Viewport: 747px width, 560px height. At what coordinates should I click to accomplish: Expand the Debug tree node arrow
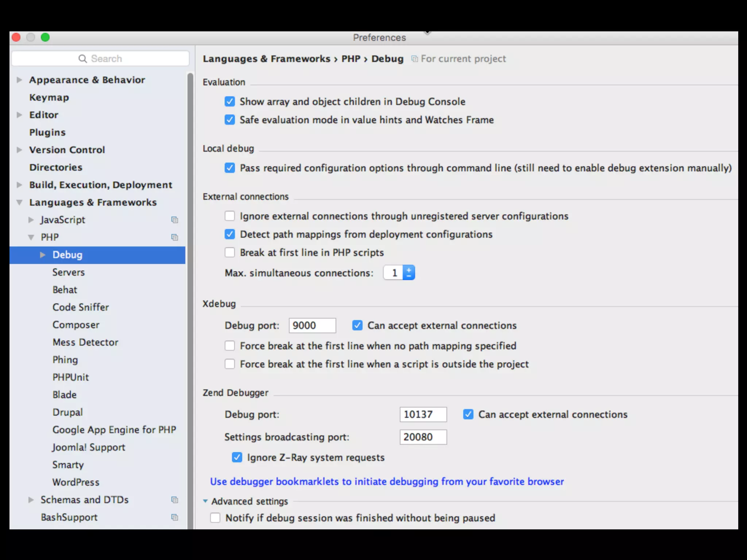click(43, 255)
